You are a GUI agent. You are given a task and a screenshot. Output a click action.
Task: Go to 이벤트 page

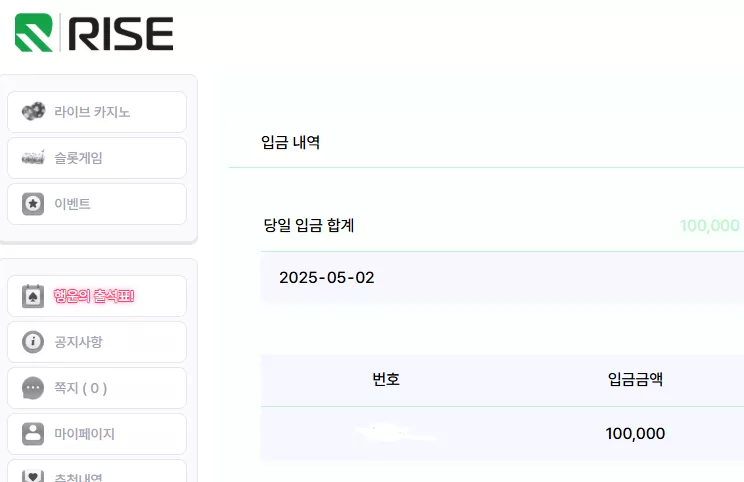tap(97, 204)
